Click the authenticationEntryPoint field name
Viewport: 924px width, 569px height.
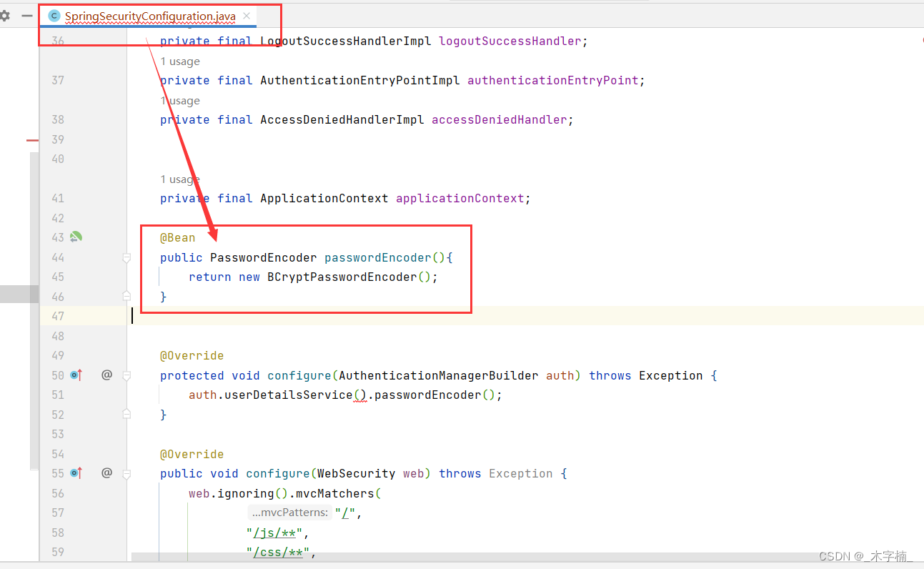[x=552, y=81]
